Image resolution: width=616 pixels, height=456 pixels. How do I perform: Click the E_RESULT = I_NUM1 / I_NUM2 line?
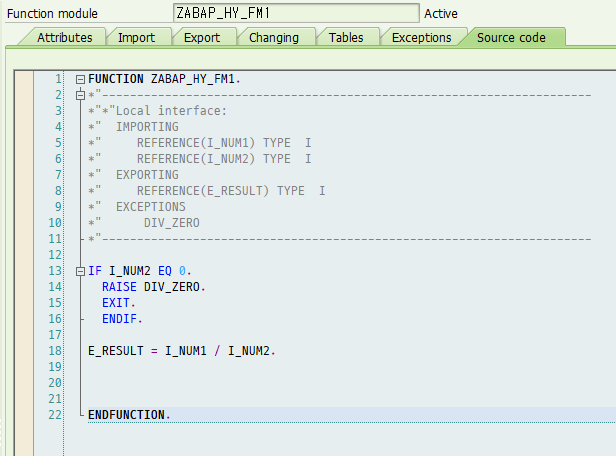182,351
